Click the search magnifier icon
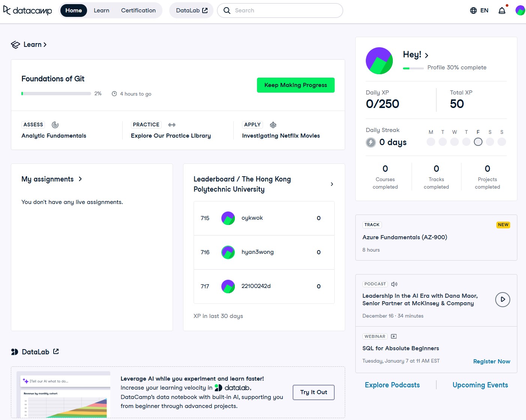The width and height of the screenshot is (526, 420). click(227, 10)
